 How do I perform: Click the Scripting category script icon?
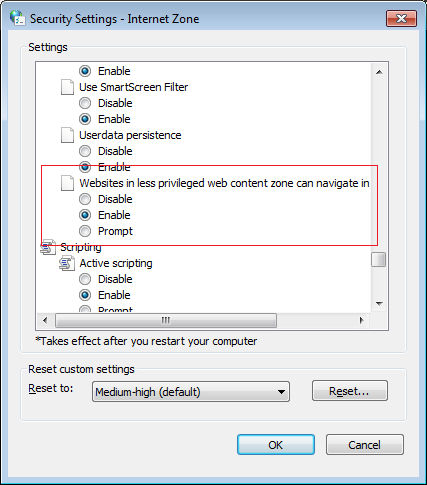click(48, 247)
